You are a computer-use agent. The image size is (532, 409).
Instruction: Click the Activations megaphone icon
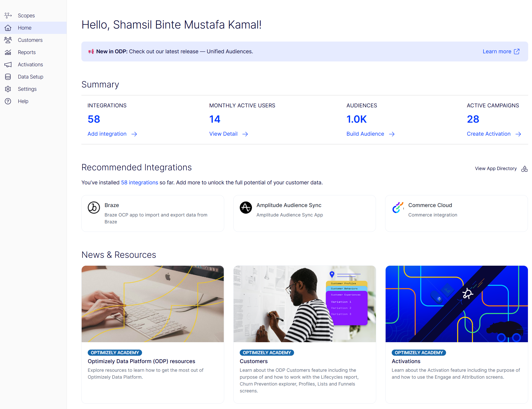click(8, 65)
